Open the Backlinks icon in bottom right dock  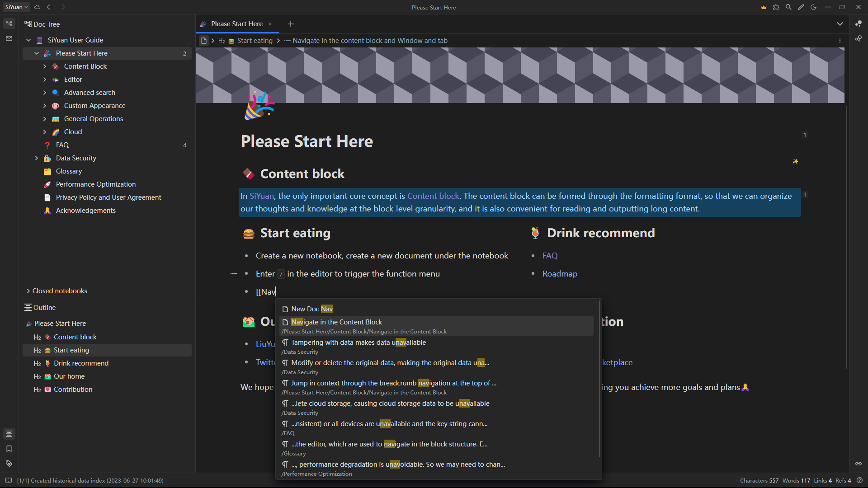click(858, 464)
